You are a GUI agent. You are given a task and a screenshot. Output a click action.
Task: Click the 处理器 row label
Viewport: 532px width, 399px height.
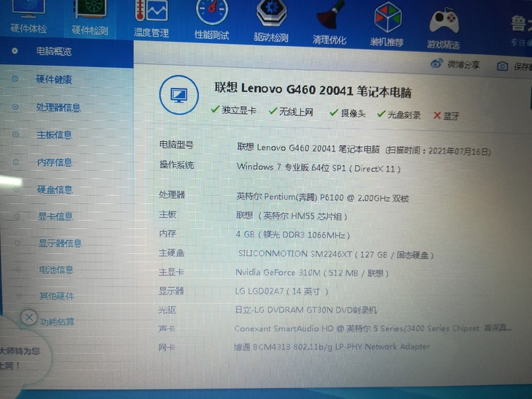[172, 194]
